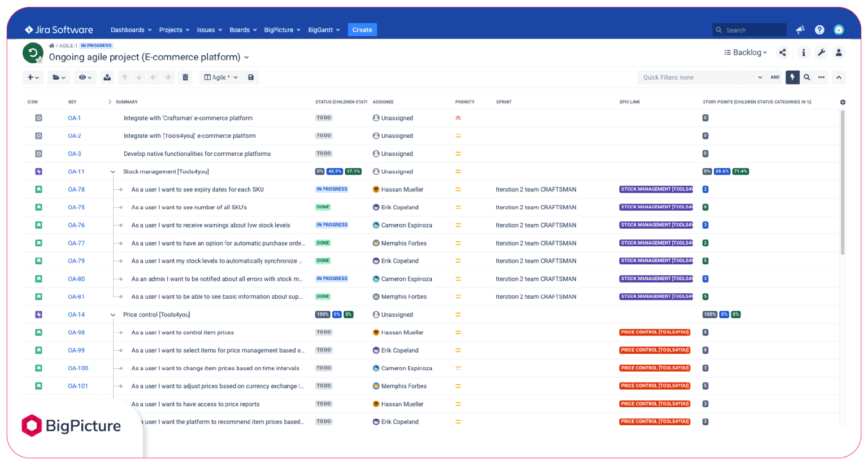The image size is (868, 470).
Task: Collapse the header with the up chevron
Action: 839,77
